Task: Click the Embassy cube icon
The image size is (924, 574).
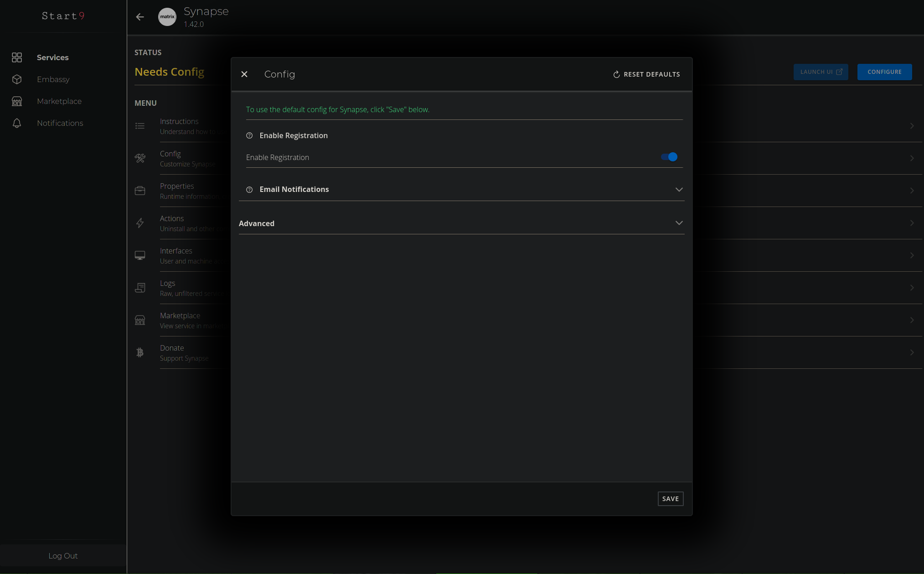Action: point(17,79)
